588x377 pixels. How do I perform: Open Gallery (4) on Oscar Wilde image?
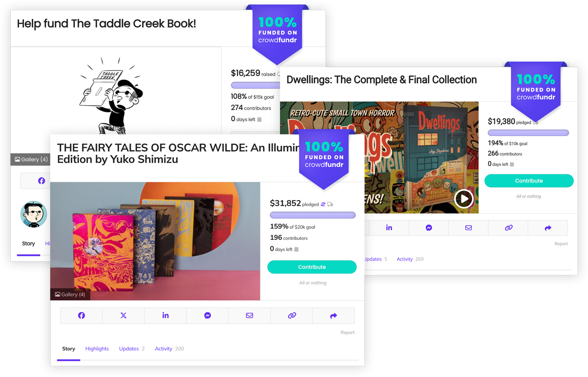pyautogui.click(x=70, y=294)
